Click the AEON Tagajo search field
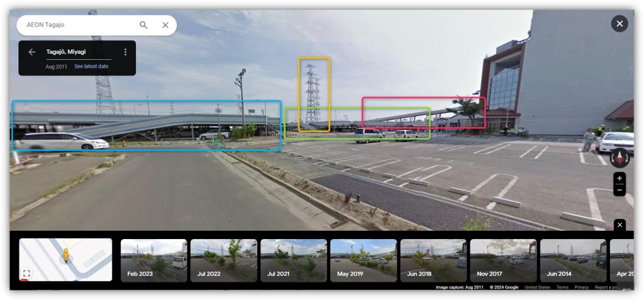 (x=78, y=25)
